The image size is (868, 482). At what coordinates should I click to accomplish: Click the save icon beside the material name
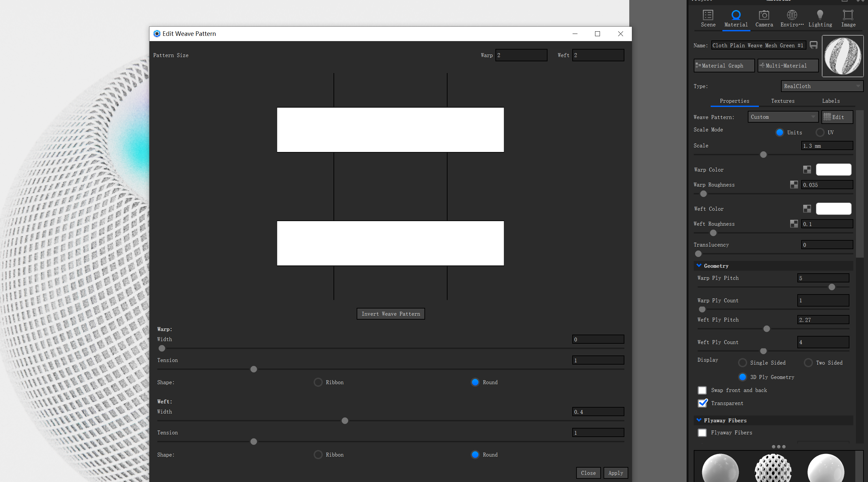point(813,45)
